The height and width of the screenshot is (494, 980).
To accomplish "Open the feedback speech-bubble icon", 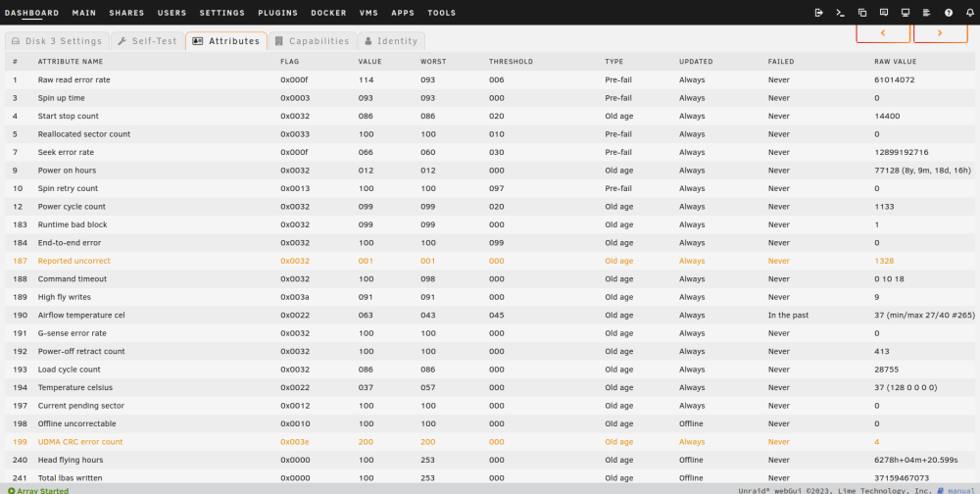I will pyautogui.click(x=884, y=13).
